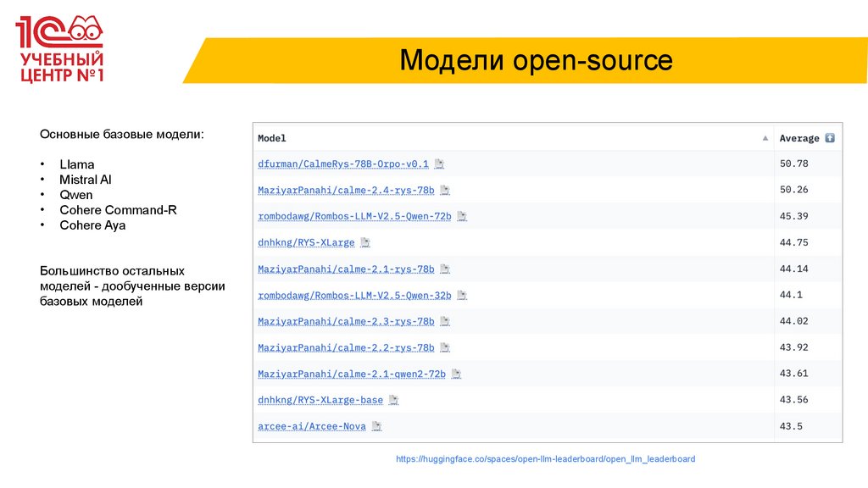868x488 pixels.
Task: Select average score 44.1
Action: point(791,295)
